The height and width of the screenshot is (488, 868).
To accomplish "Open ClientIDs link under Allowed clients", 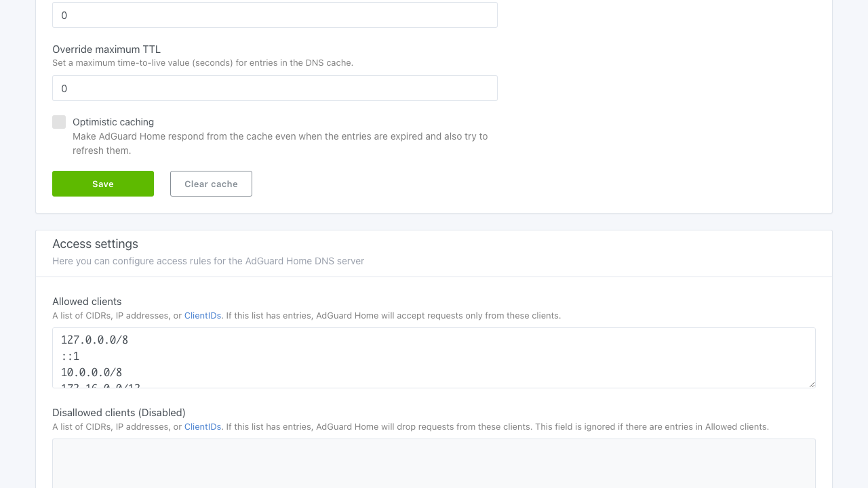I will click(x=203, y=316).
